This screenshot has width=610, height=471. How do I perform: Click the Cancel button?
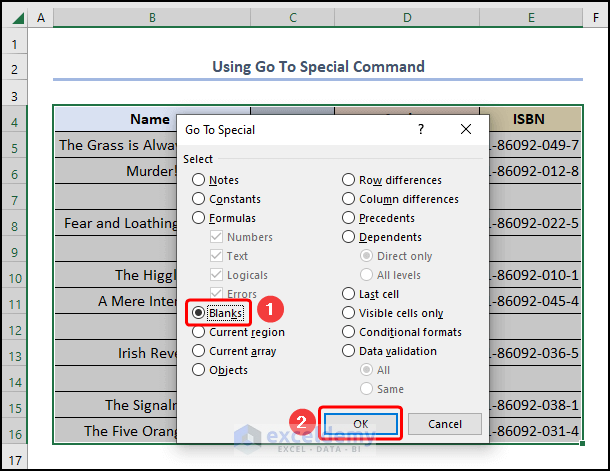[445, 424]
